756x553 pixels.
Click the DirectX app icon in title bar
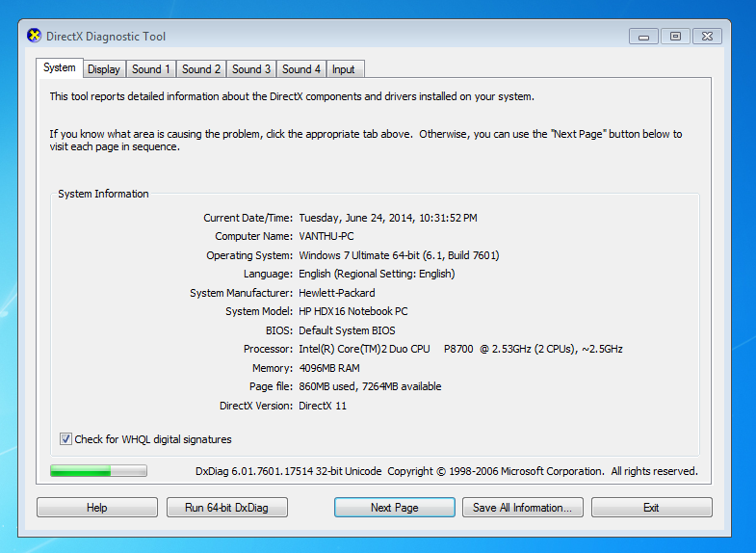click(x=35, y=37)
